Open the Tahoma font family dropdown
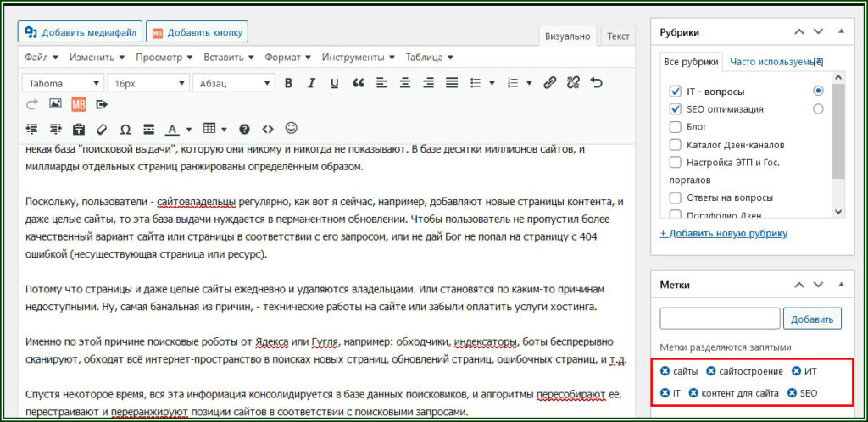This screenshot has height=422, width=868. pyautogui.click(x=64, y=83)
